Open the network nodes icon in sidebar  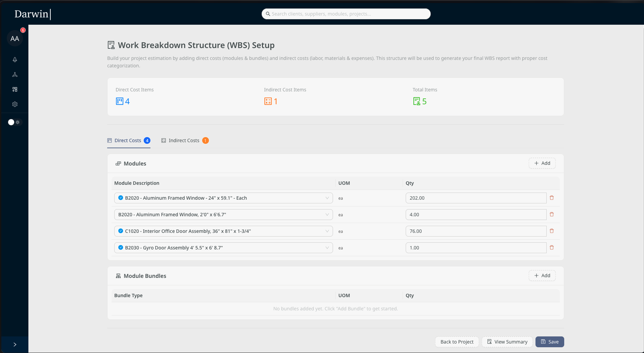coord(15,75)
